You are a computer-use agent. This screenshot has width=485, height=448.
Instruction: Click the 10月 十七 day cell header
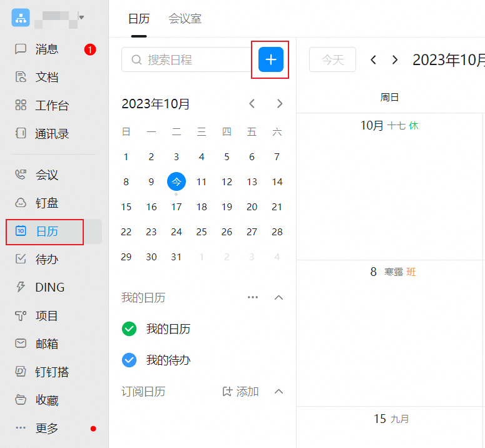tap(389, 126)
